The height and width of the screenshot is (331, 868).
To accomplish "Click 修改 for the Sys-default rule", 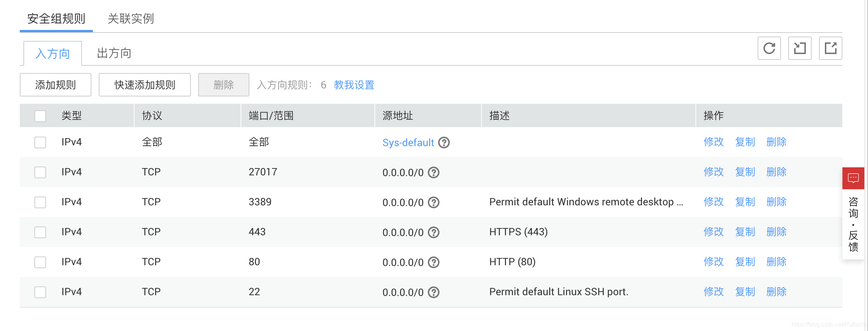I will click(714, 142).
